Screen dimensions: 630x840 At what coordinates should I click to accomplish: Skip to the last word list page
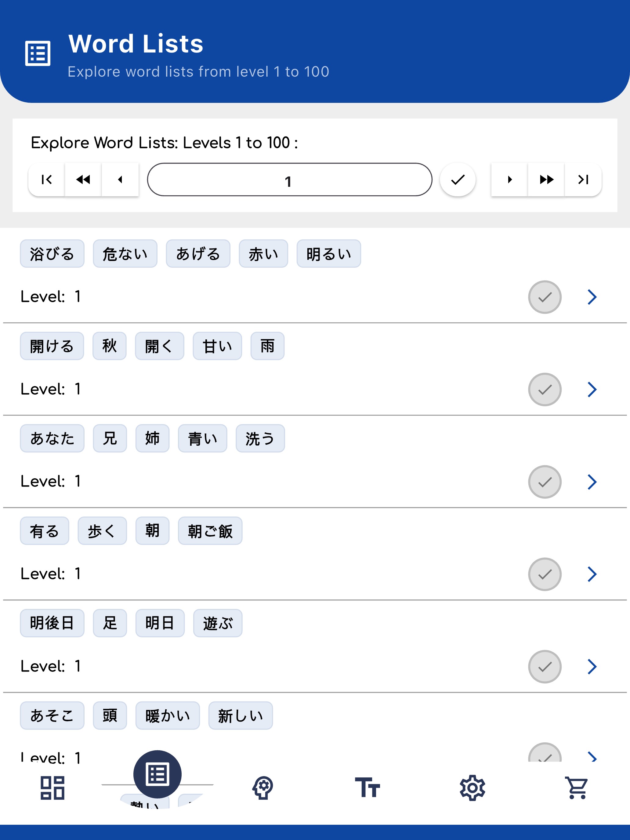click(x=583, y=180)
